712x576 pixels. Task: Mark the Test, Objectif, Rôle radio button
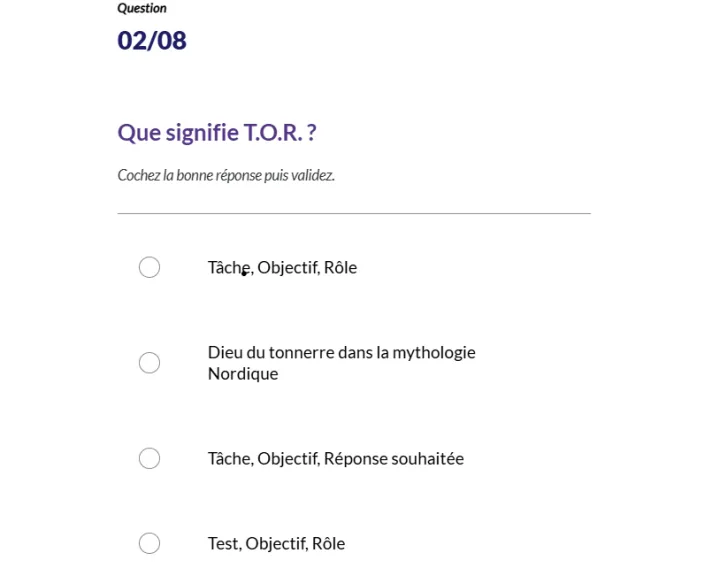click(149, 543)
